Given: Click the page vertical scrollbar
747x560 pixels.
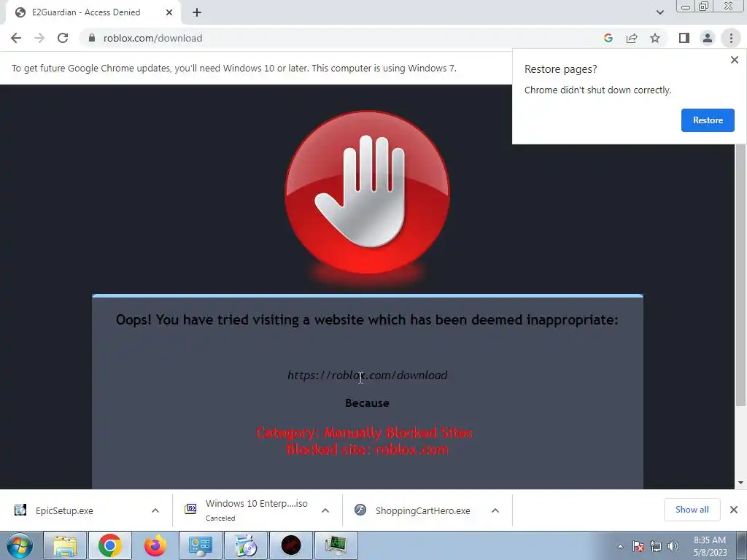Looking at the screenshot, I should point(740,275).
